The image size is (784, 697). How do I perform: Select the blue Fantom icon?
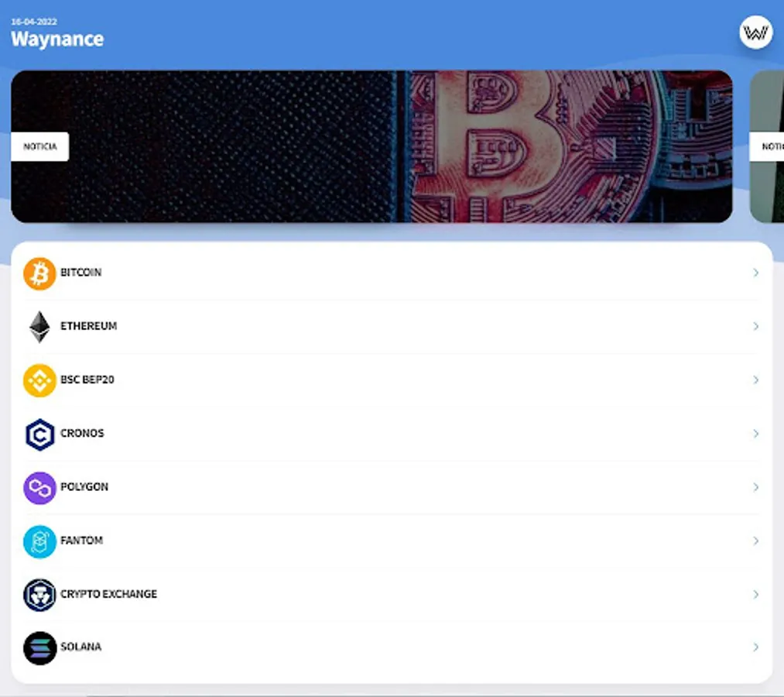coord(39,541)
